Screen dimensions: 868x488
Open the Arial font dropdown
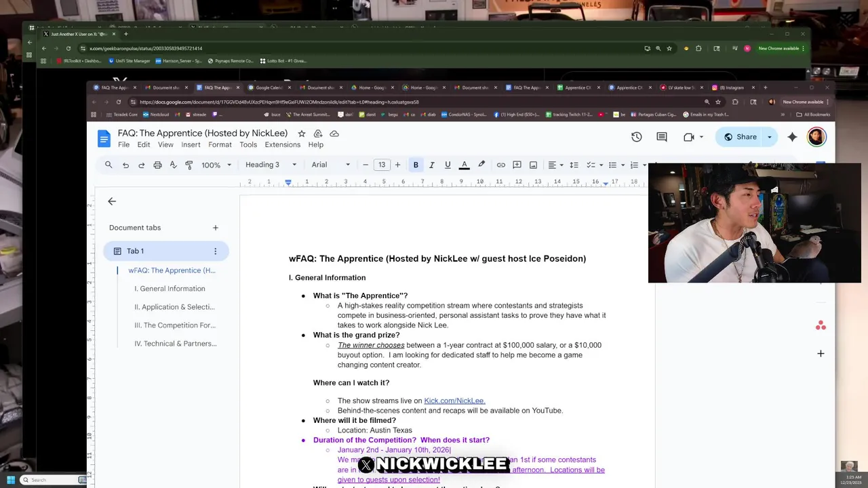331,165
